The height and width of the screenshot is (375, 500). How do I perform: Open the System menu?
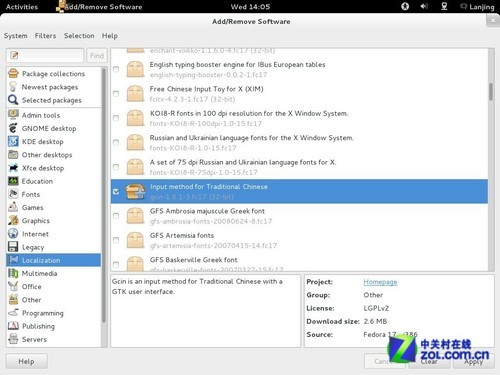(x=16, y=36)
